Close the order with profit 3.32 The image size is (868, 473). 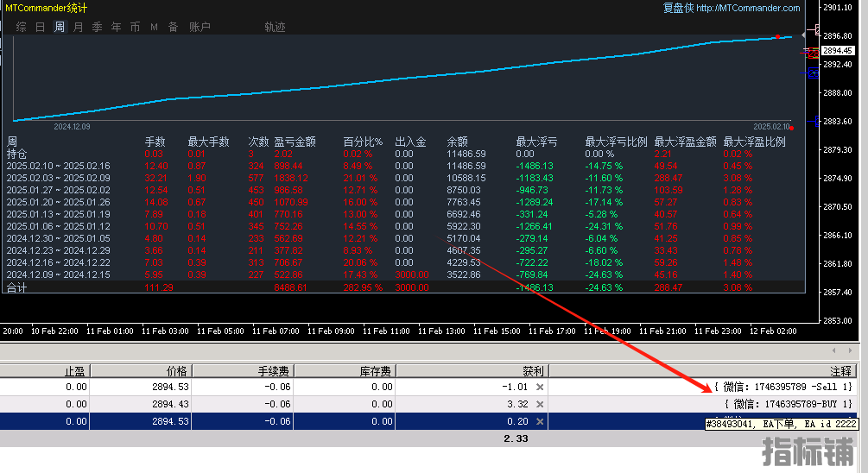click(x=540, y=405)
